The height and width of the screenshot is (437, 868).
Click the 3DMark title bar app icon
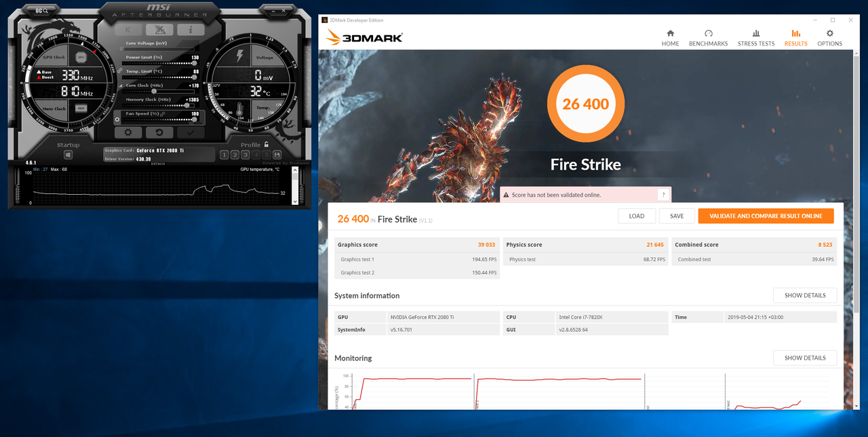coord(324,20)
